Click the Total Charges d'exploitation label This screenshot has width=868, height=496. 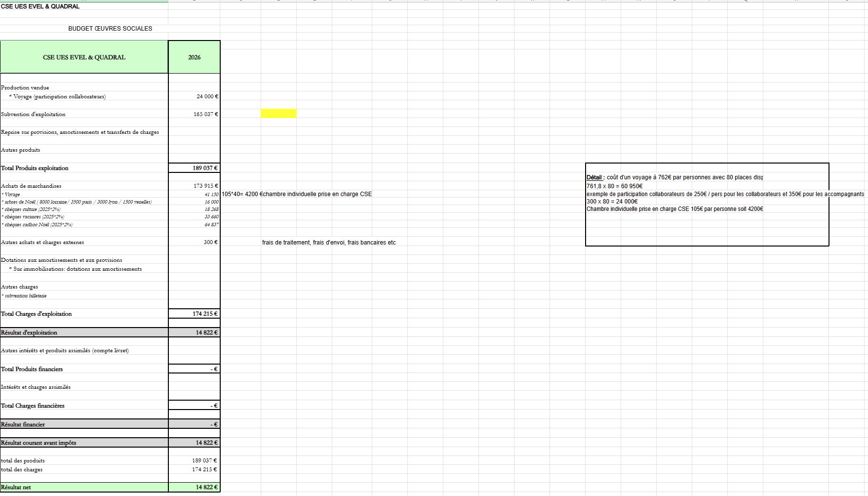coord(37,314)
